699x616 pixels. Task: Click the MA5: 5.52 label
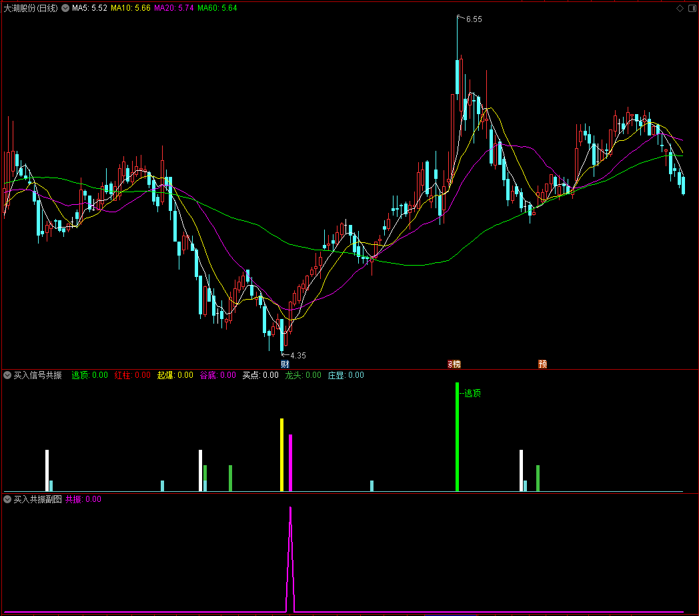click(89, 8)
